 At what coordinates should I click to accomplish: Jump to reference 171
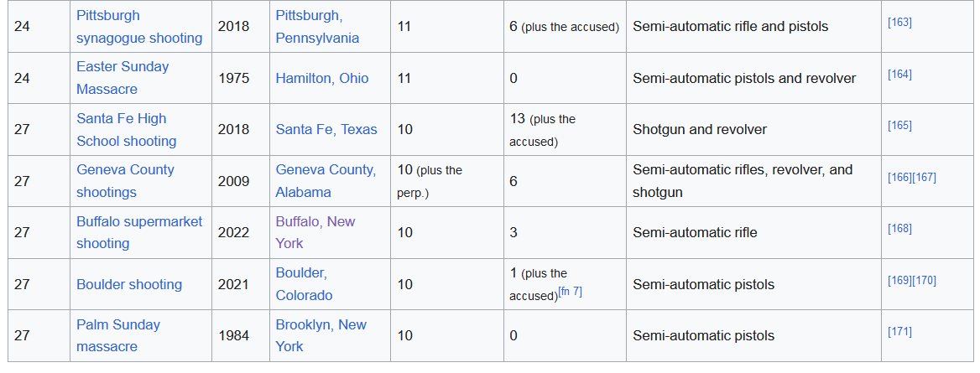pyautogui.click(x=899, y=332)
